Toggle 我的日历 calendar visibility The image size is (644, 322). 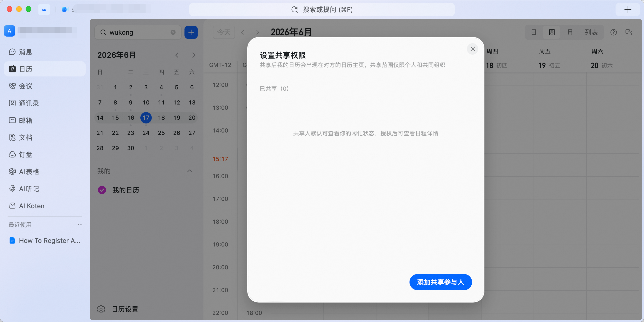[102, 190]
